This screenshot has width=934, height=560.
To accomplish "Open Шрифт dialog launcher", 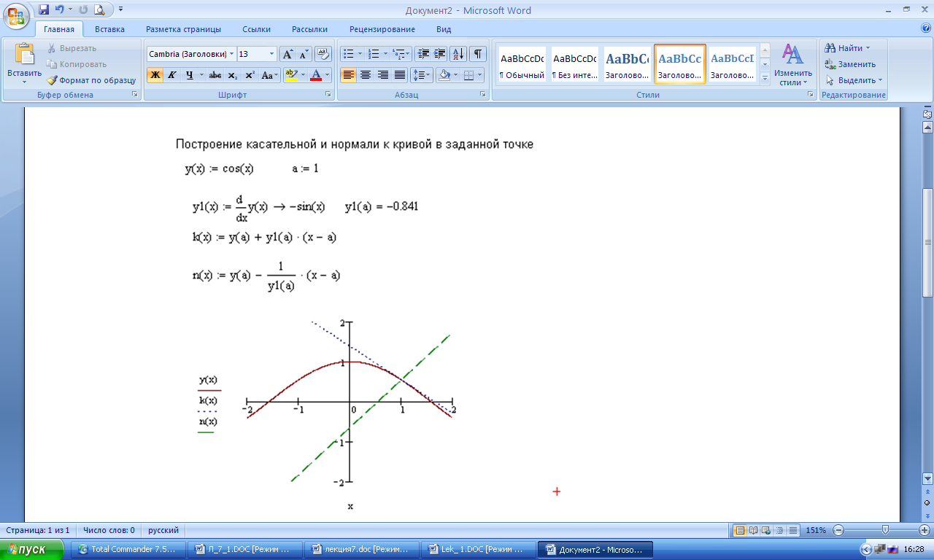I will pyautogui.click(x=327, y=95).
